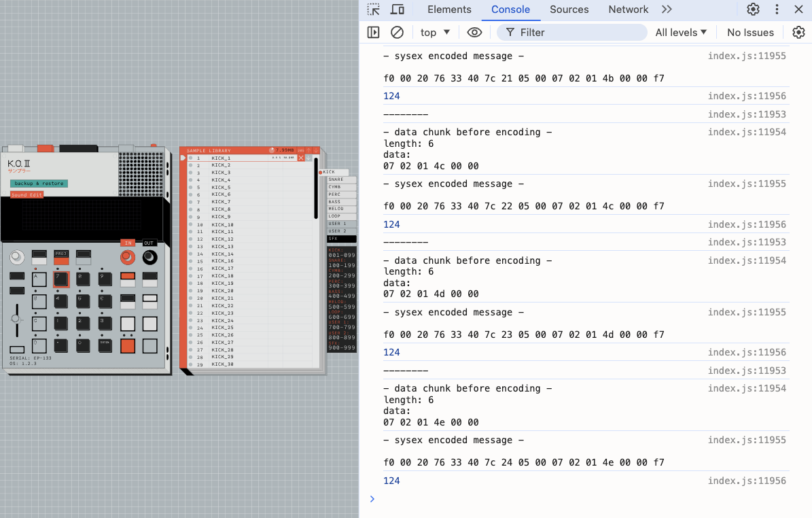Open last index.js:11956 source link

pos(747,481)
